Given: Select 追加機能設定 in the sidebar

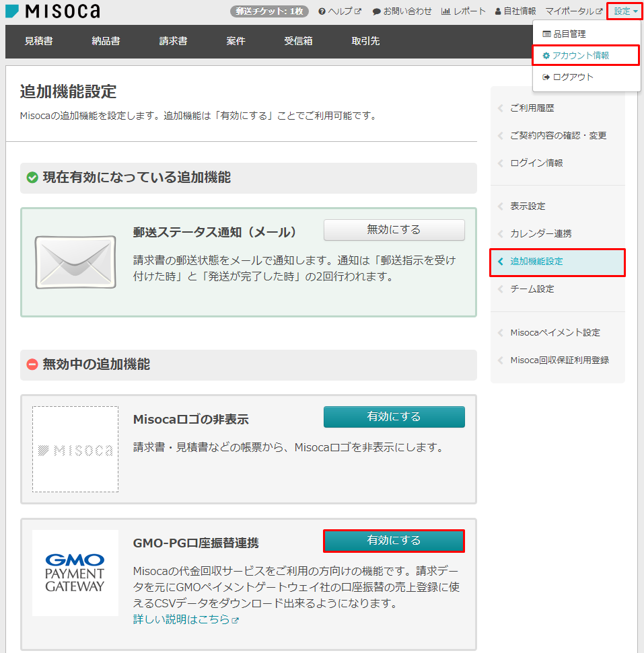Looking at the screenshot, I should (558, 262).
